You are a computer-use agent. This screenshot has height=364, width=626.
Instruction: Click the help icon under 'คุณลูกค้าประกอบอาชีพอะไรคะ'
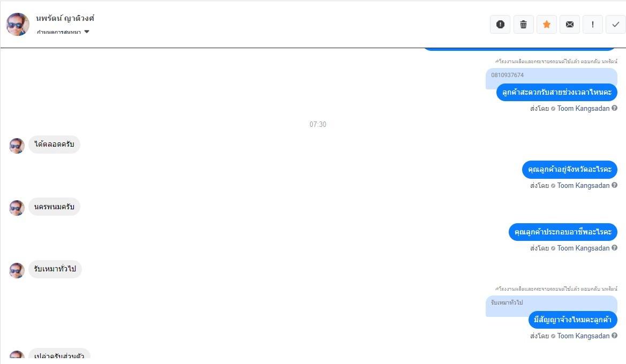(614, 248)
